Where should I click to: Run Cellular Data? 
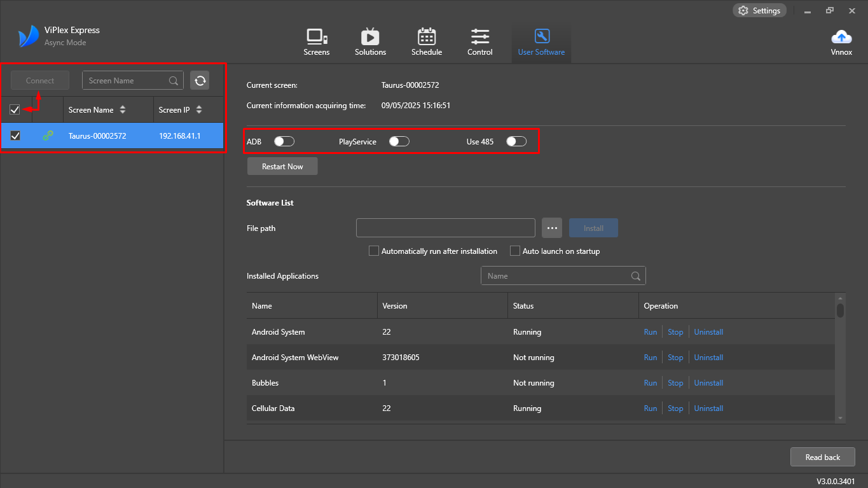[651, 408]
